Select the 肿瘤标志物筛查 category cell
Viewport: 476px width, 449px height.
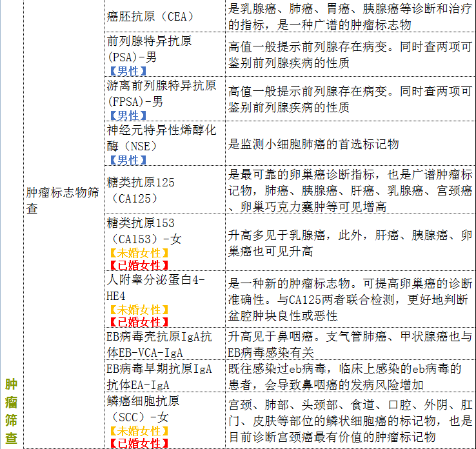63,200
